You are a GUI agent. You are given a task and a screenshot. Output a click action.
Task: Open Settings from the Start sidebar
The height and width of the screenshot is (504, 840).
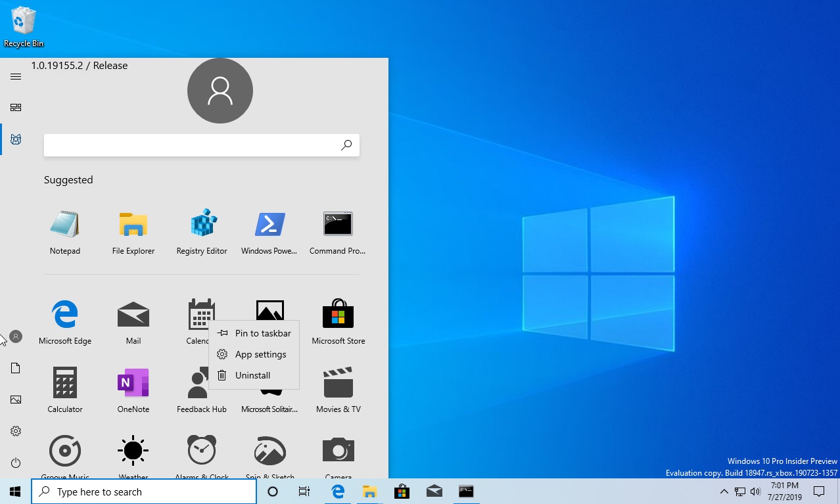point(15,430)
